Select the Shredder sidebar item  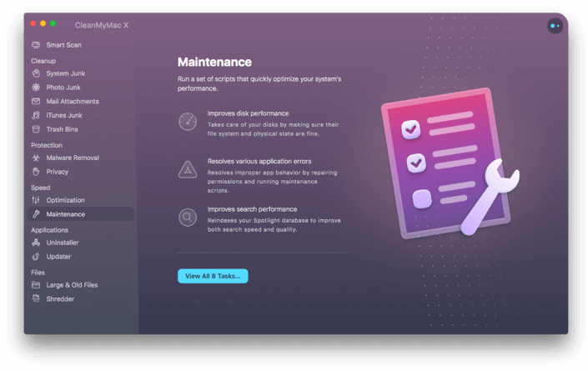coord(60,299)
